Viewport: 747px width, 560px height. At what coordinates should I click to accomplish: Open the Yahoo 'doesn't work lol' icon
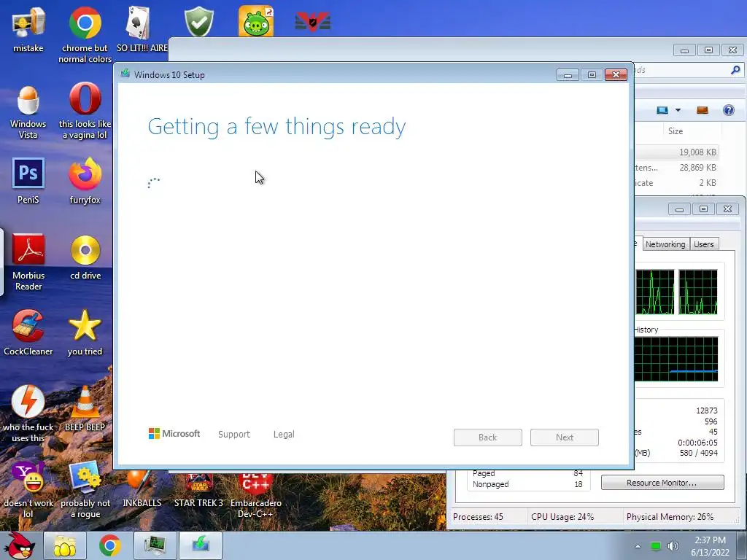tap(28, 489)
